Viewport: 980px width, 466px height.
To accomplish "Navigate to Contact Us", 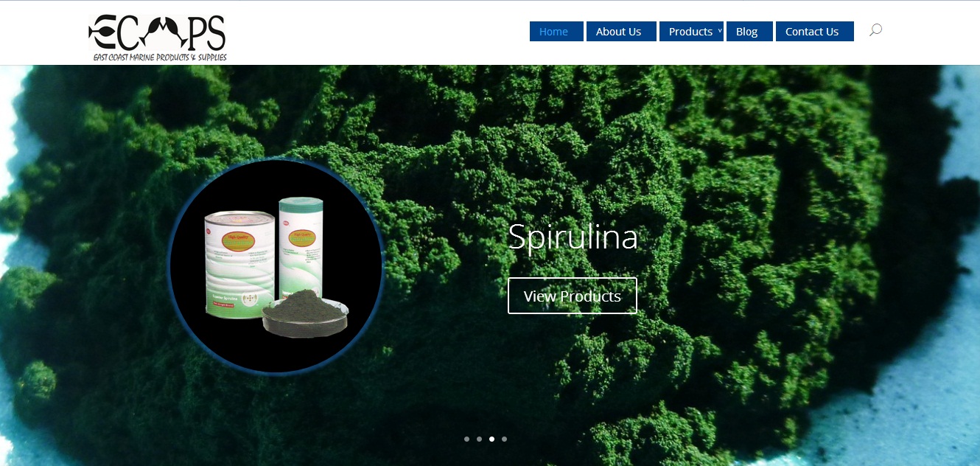I will [814, 32].
